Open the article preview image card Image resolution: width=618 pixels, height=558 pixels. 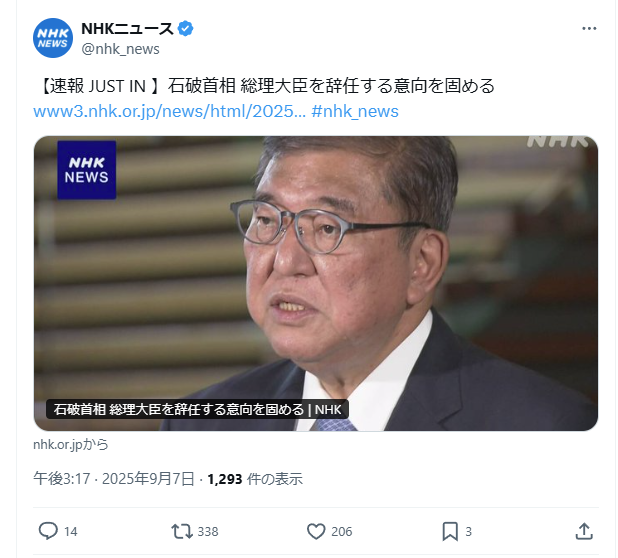pyautogui.click(x=316, y=283)
